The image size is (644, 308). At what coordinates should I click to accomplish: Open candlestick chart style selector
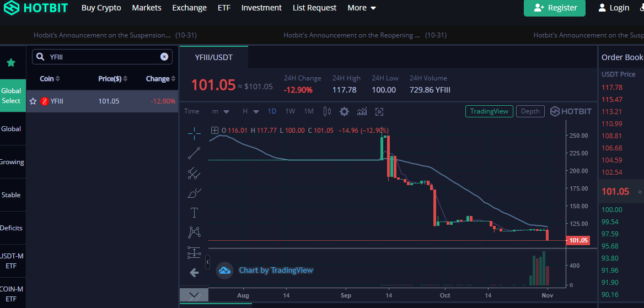[x=328, y=111]
